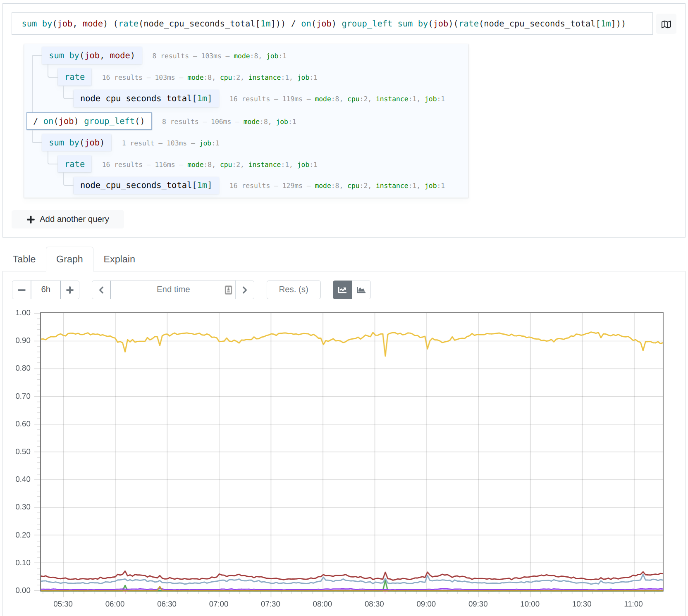Advance end time with right chevron

point(245,290)
